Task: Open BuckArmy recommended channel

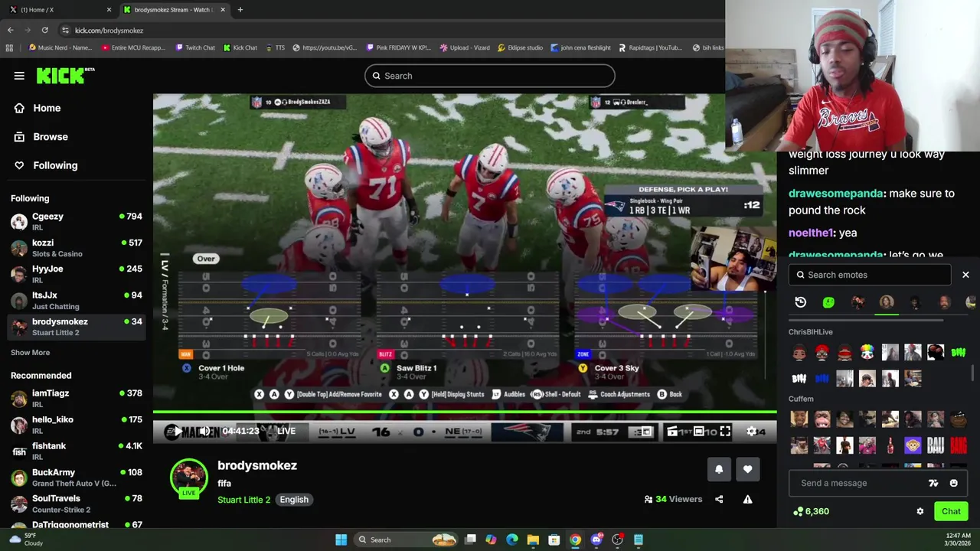Action: 77,478
